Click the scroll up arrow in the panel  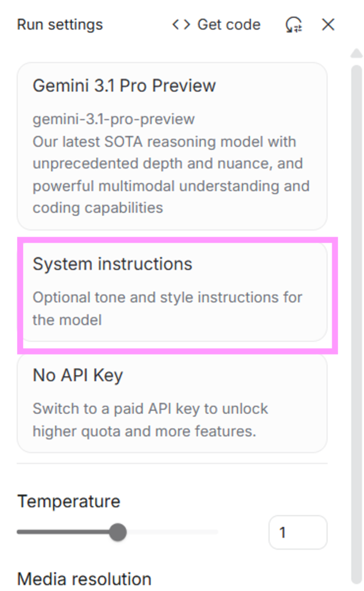[x=356, y=54]
